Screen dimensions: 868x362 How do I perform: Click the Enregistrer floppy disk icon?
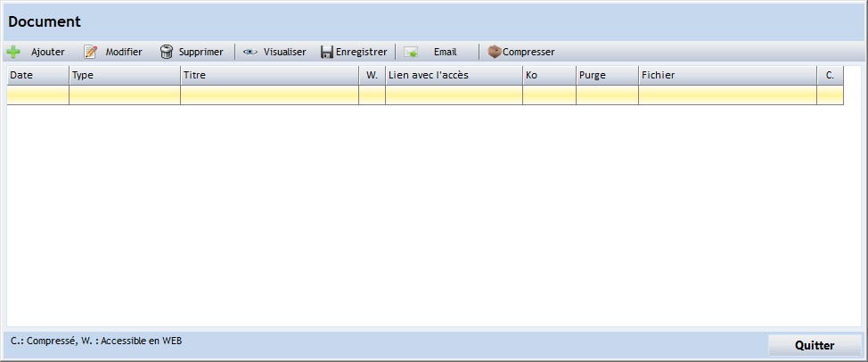click(327, 52)
